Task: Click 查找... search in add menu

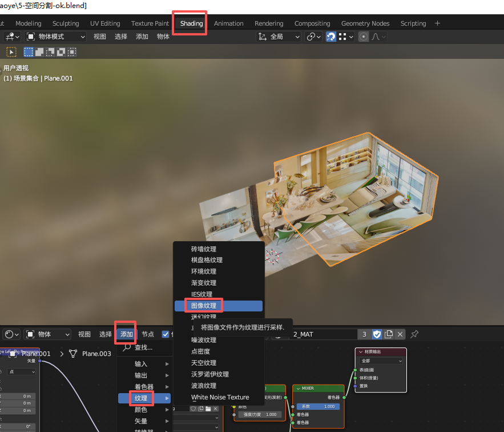Action: click(143, 347)
